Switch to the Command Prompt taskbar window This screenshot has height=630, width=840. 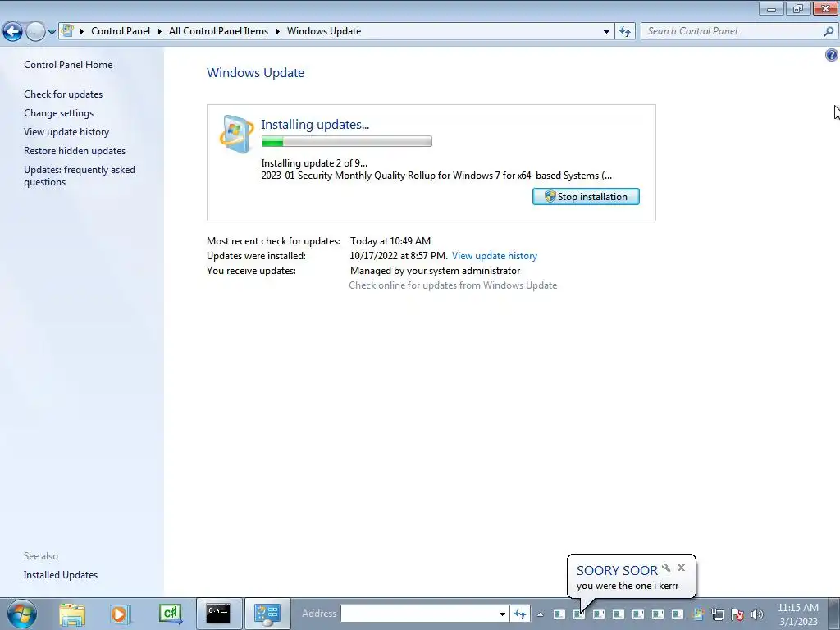tap(218, 614)
